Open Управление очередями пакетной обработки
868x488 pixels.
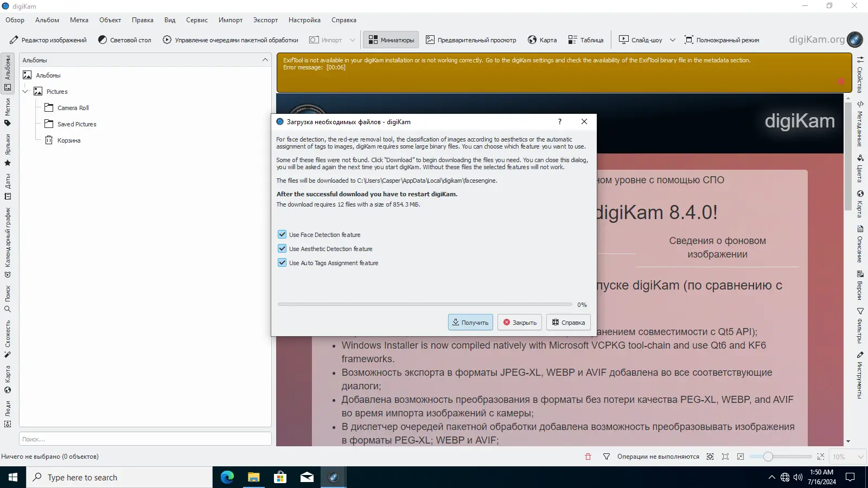[x=231, y=40]
